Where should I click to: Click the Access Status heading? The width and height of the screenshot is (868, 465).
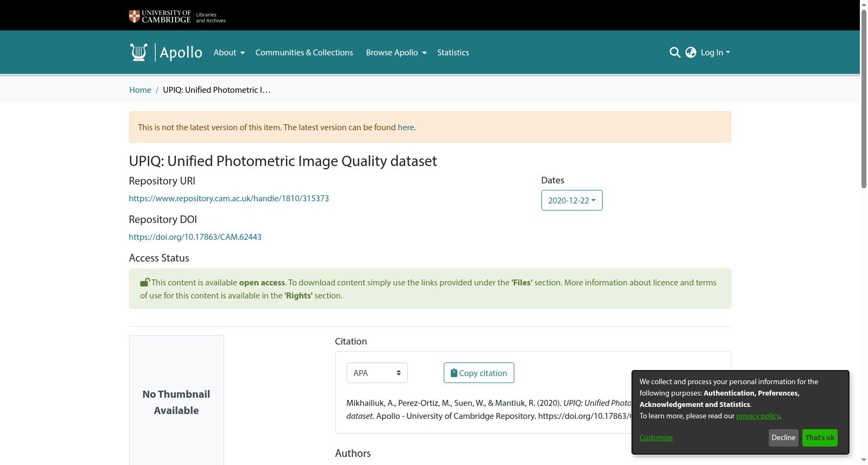pos(159,258)
